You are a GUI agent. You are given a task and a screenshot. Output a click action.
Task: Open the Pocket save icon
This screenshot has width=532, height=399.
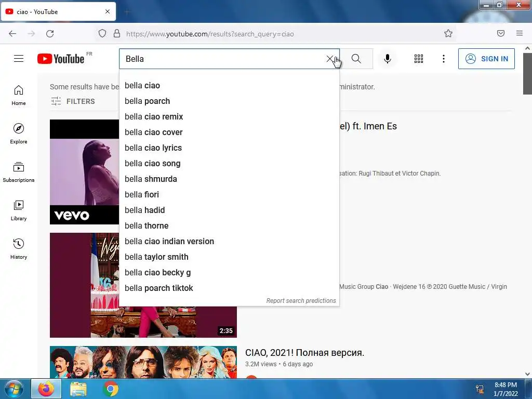point(501,33)
